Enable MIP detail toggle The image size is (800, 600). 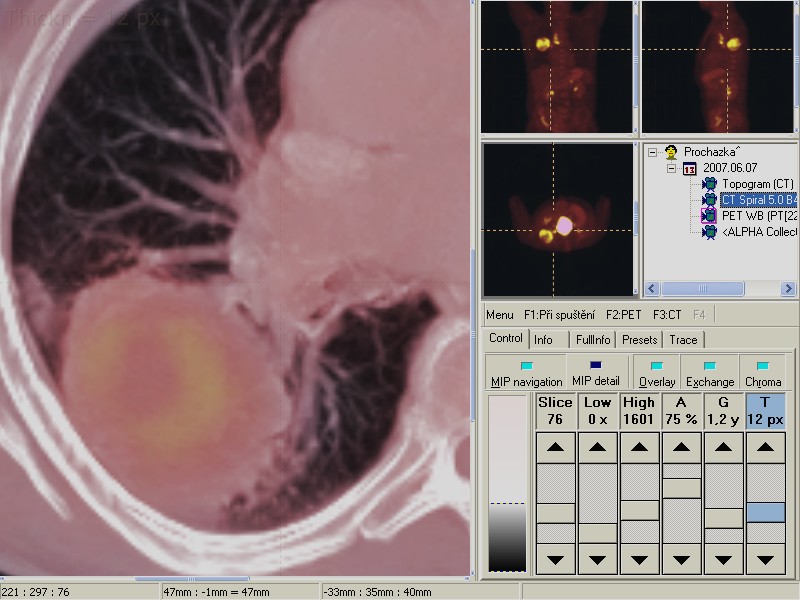(x=595, y=373)
